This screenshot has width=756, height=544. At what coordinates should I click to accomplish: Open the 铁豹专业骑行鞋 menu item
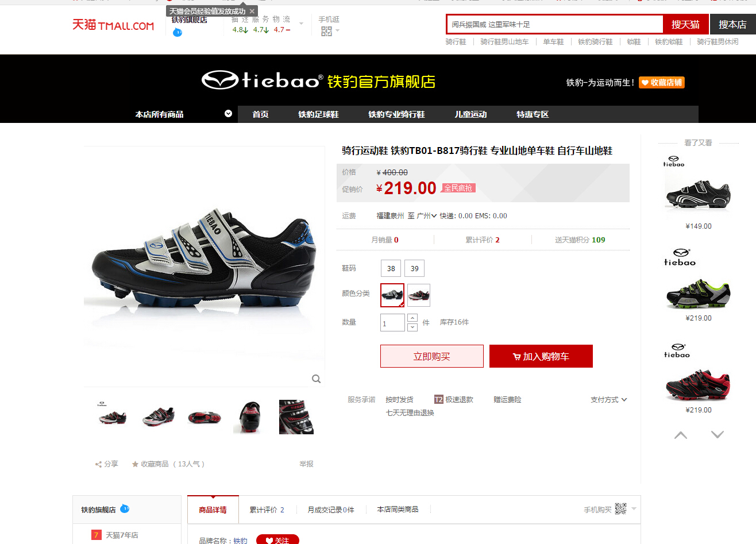click(x=396, y=114)
